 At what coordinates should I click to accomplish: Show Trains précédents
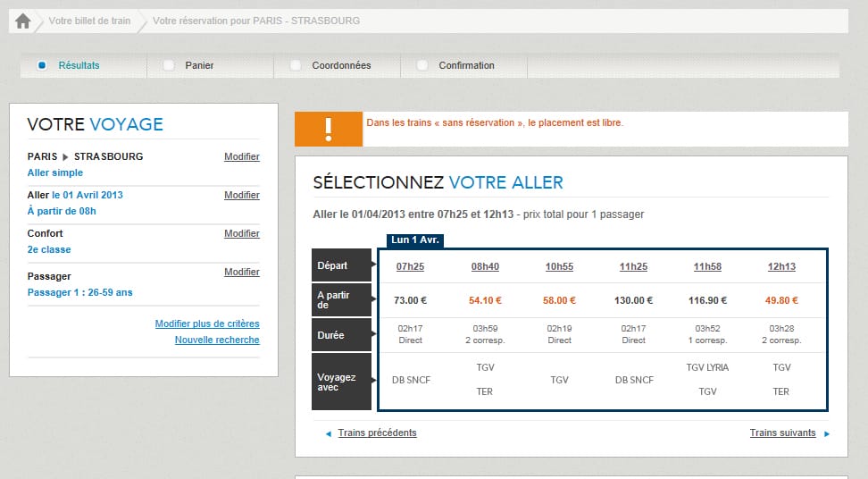[377, 433]
